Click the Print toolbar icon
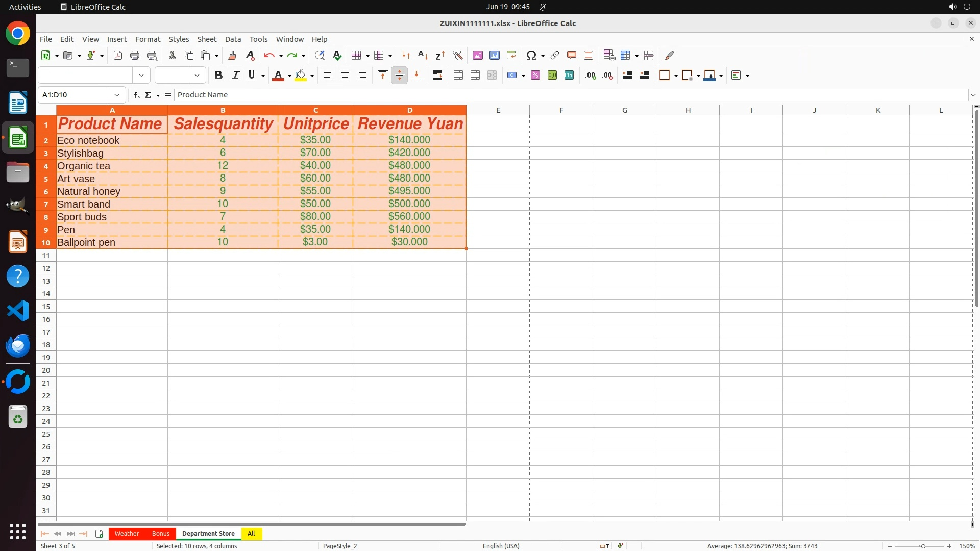The height and width of the screenshot is (551, 980). click(x=135, y=55)
